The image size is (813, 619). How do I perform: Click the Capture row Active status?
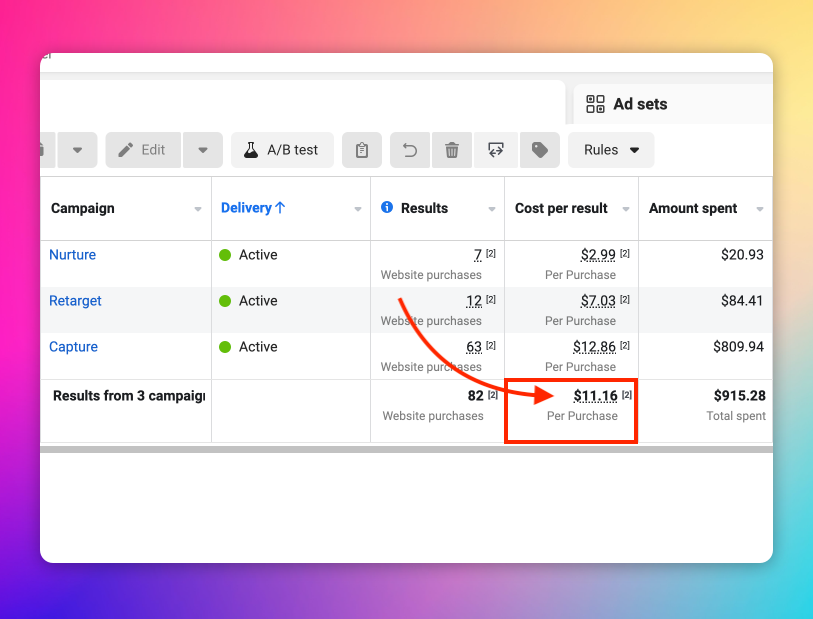[248, 347]
